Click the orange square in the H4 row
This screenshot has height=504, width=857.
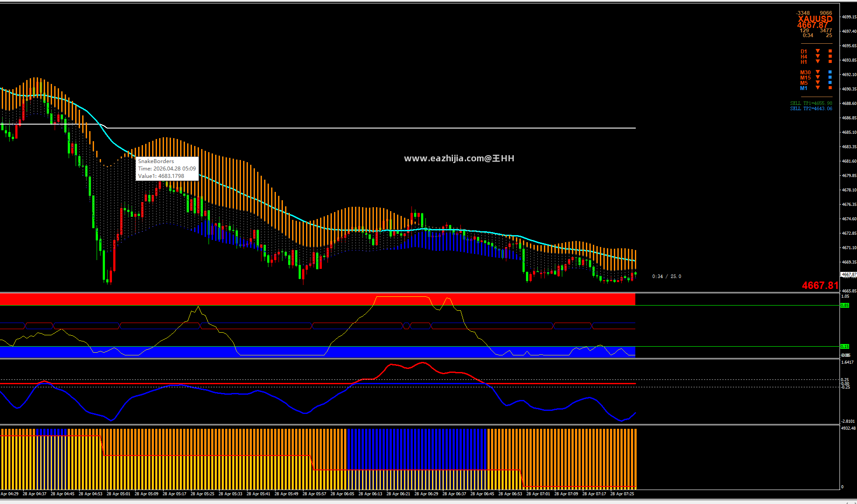point(830,56)
